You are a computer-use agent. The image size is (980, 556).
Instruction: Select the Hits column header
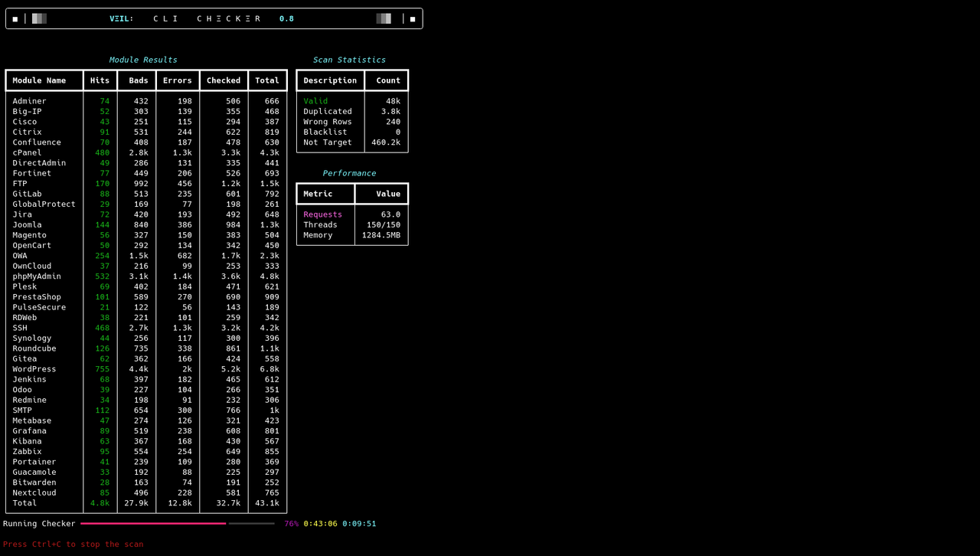(100, 80)
